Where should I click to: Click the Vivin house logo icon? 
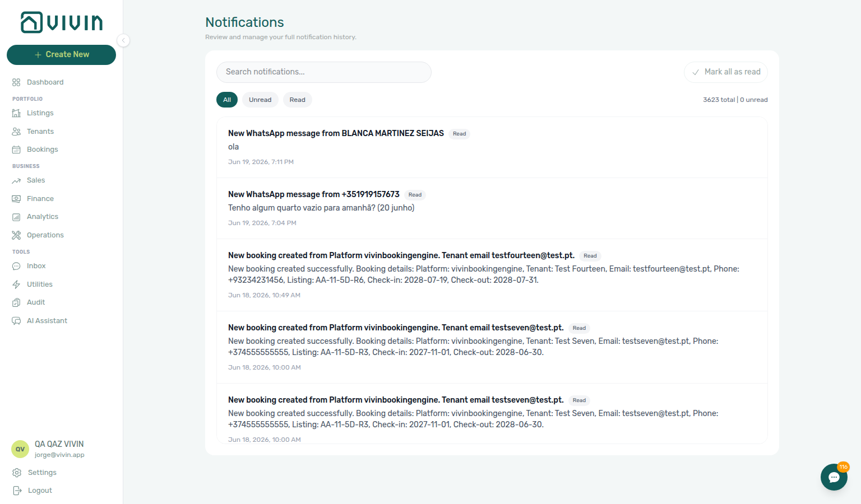tap(31, 22)
